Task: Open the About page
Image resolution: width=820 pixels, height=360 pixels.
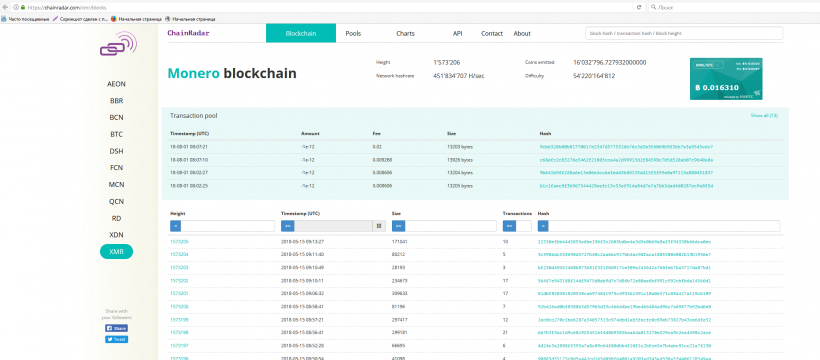Action: (x=522, y=33)
